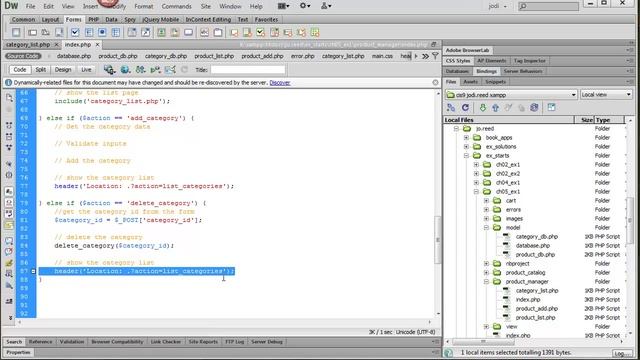This screenshot has height=360, width=640.
Task: Open related file main.css
Action: coord(382,56)
